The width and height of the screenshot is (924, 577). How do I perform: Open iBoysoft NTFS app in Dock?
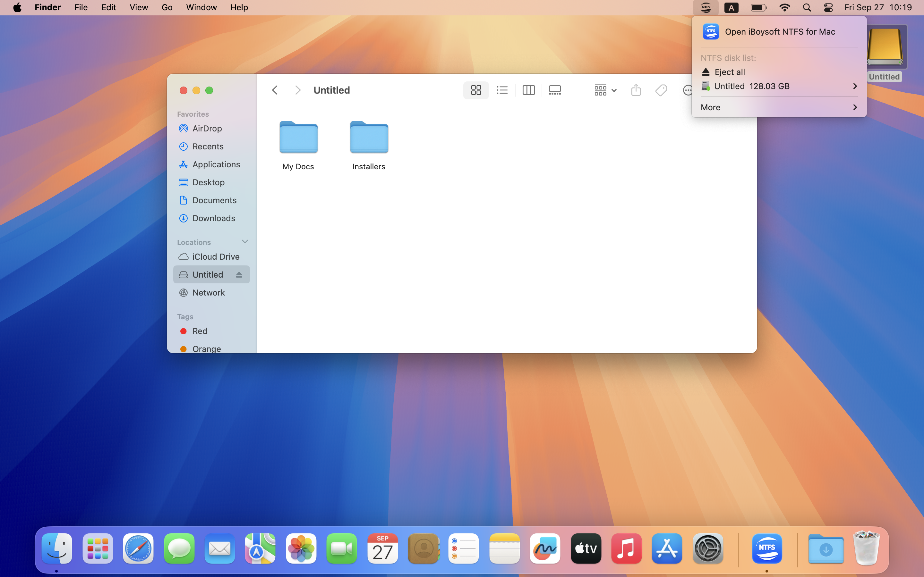pos(767,549)
